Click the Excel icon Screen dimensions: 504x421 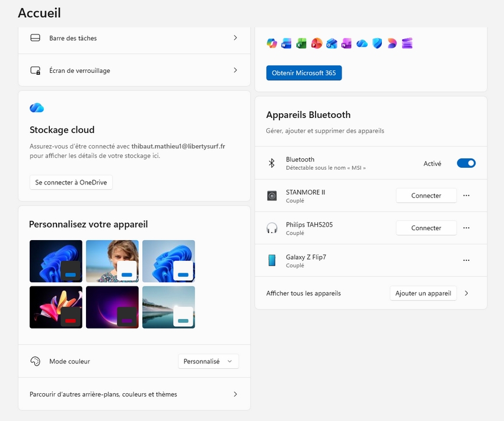(x=301, y=43)
